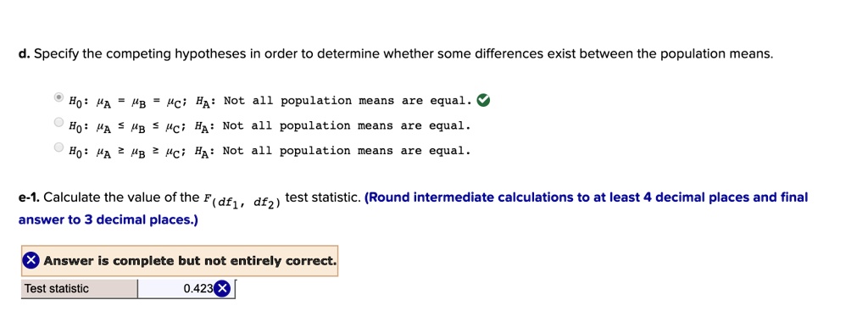The height and width of the screenshot is (311, 868).
Task: Click the hypothesis text with ≤ signs
Action: point(270,126)
